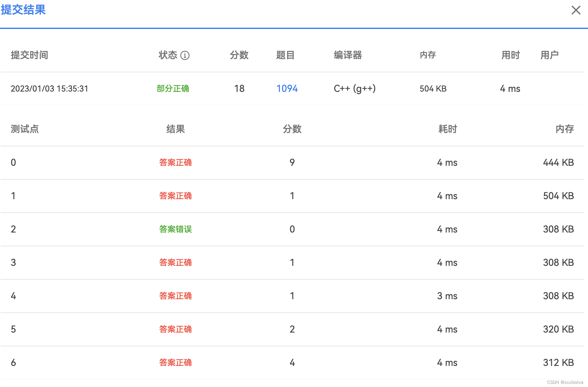Open problem link 1094

287,88
